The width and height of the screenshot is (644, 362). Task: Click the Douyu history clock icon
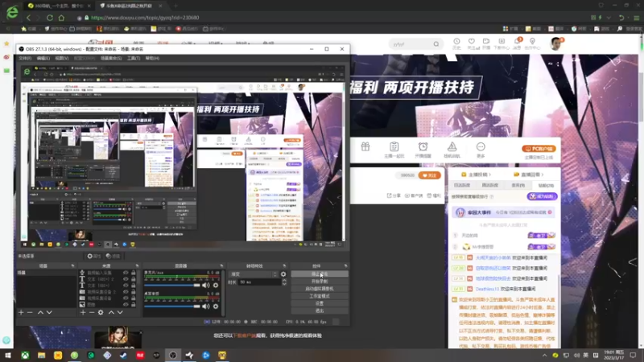tap(456, 42)
